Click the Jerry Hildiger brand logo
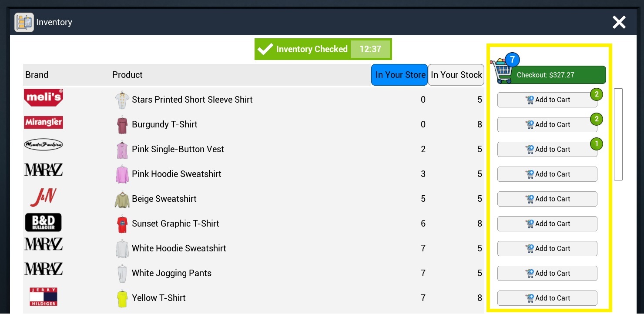 point(44,297)
